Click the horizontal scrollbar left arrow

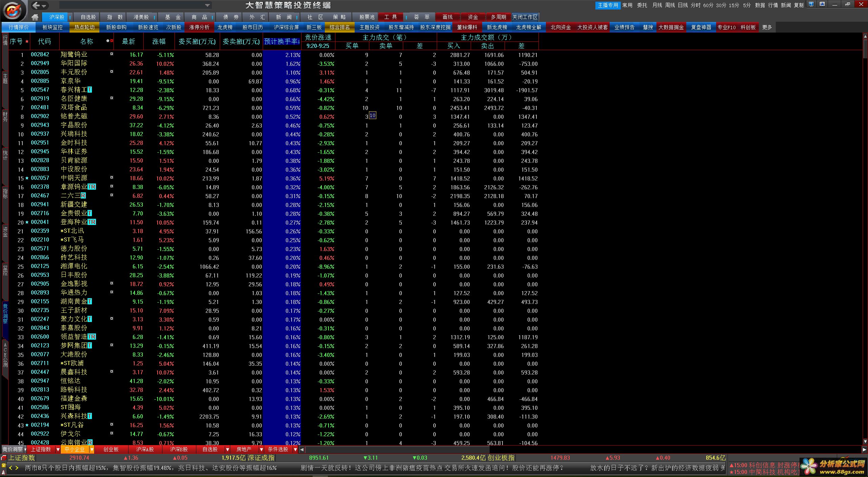[302, 450]
